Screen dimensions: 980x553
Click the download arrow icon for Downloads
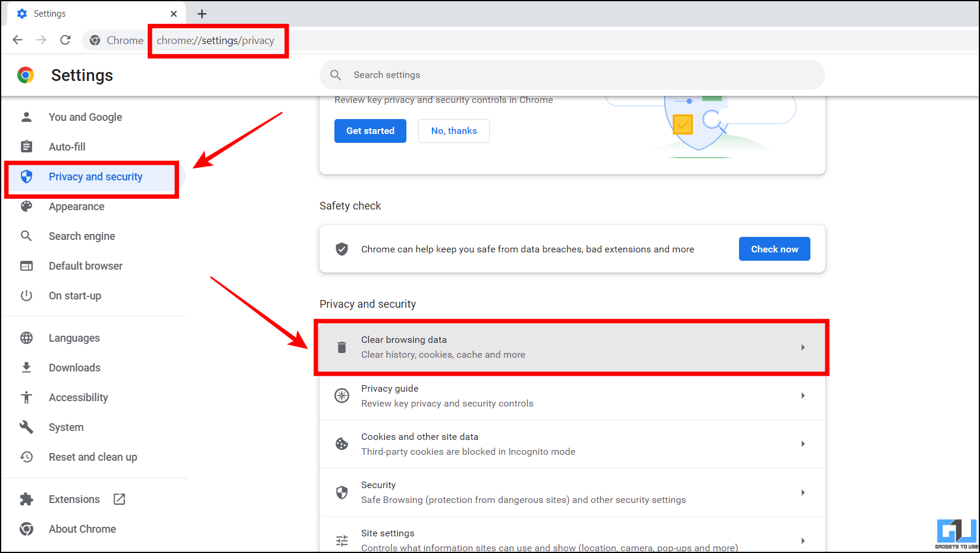pos(26,367)
